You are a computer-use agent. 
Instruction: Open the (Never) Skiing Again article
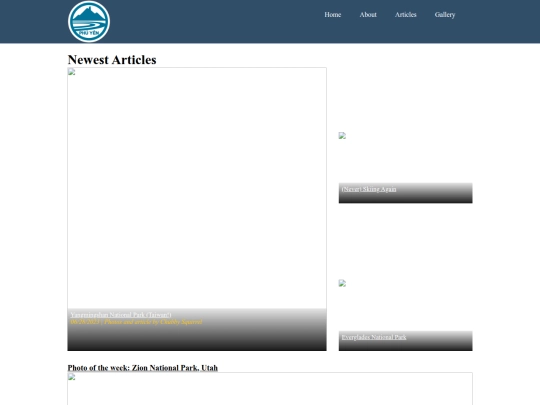point(369,189)
